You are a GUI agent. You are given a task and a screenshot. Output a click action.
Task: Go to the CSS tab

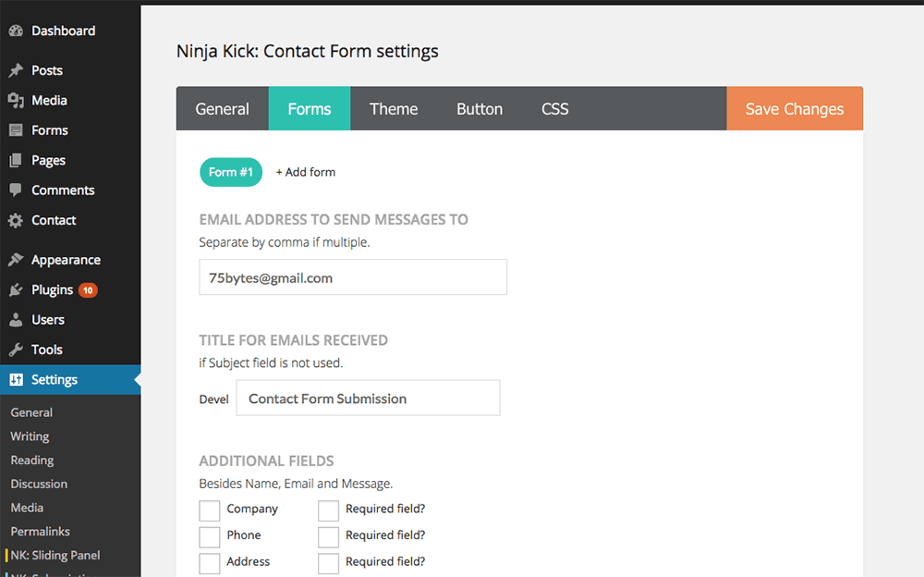(x=555, y=108)
